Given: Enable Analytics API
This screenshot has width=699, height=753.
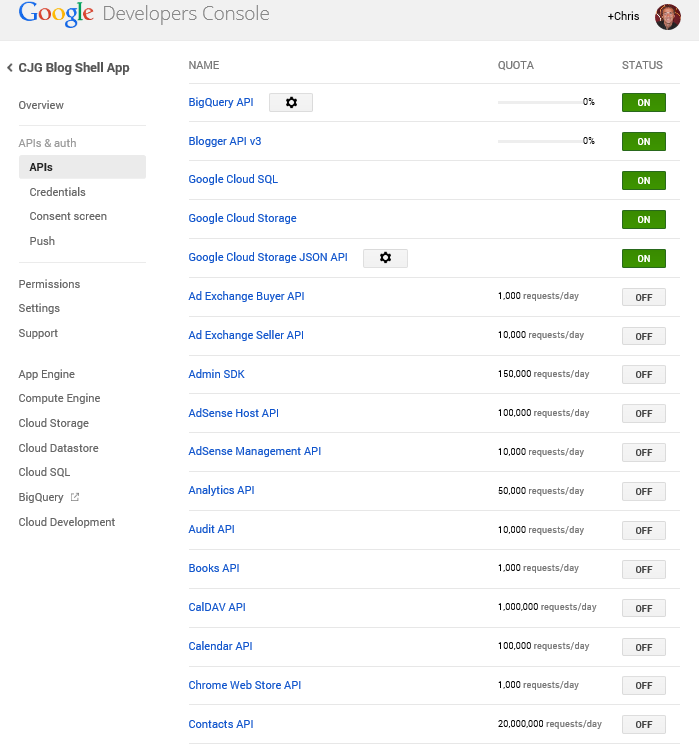Looking at the screenshot, I should tap(643, 491).
